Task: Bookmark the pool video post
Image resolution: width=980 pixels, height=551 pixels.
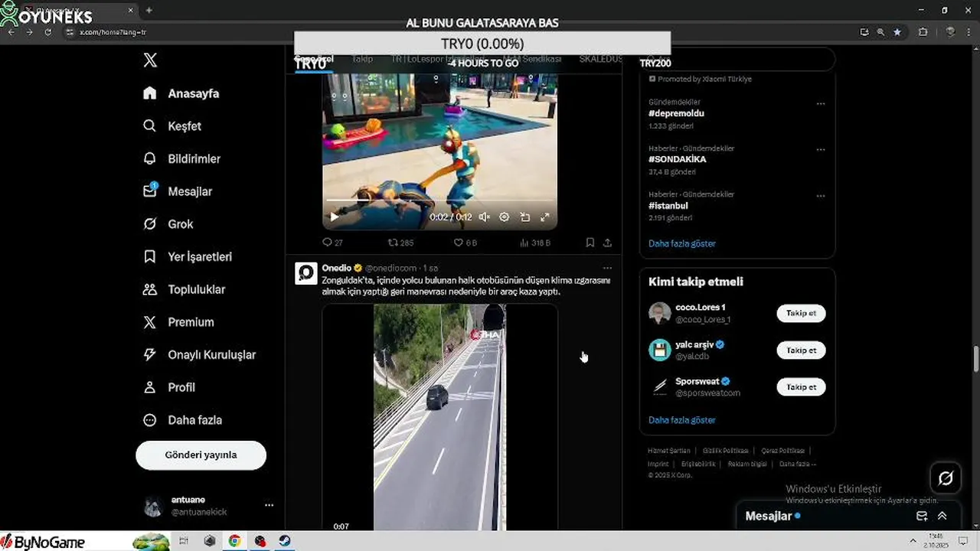Action: (x=590, y=243)
